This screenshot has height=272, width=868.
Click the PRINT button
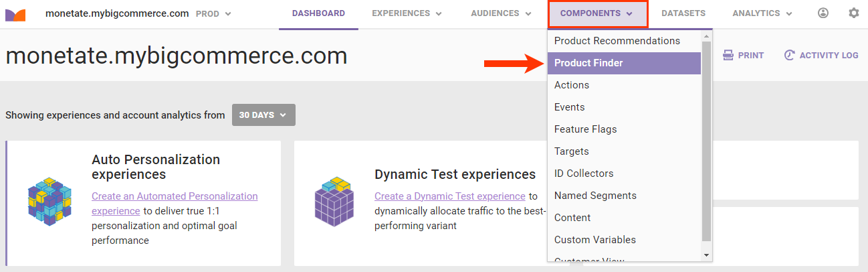click(x=743, y=56)
